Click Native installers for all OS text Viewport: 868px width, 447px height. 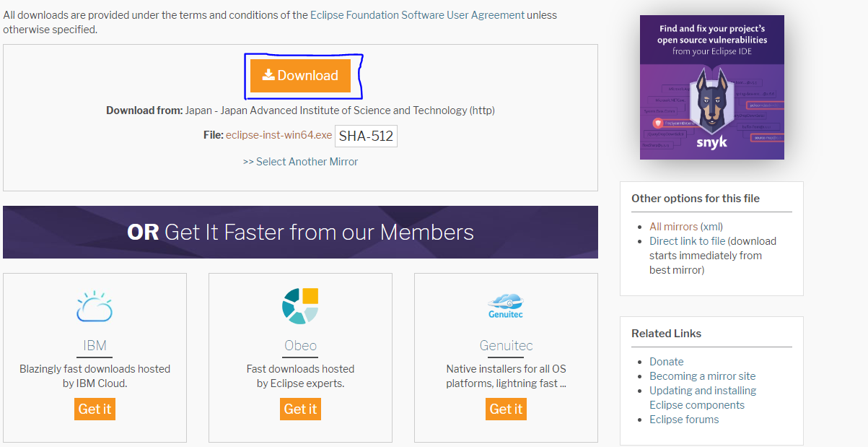pyautogui.click(x=506, y=376)
